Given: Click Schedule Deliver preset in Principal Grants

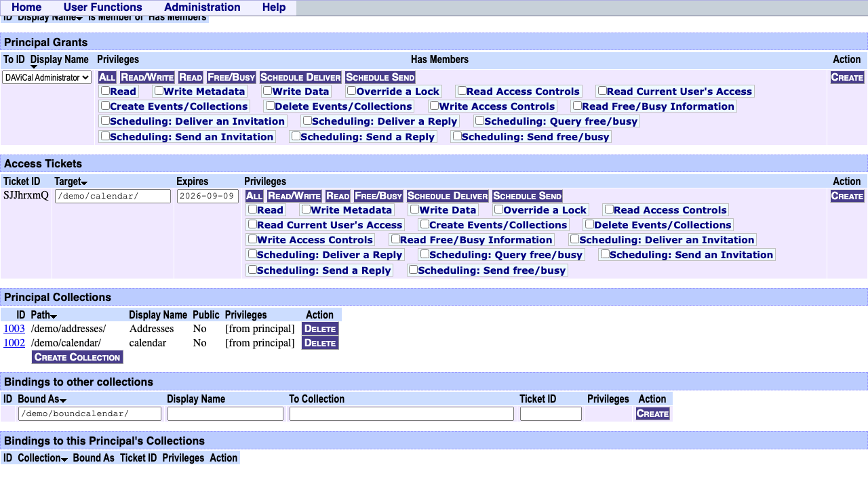Looking at the screenshot, I should [300, 77].
